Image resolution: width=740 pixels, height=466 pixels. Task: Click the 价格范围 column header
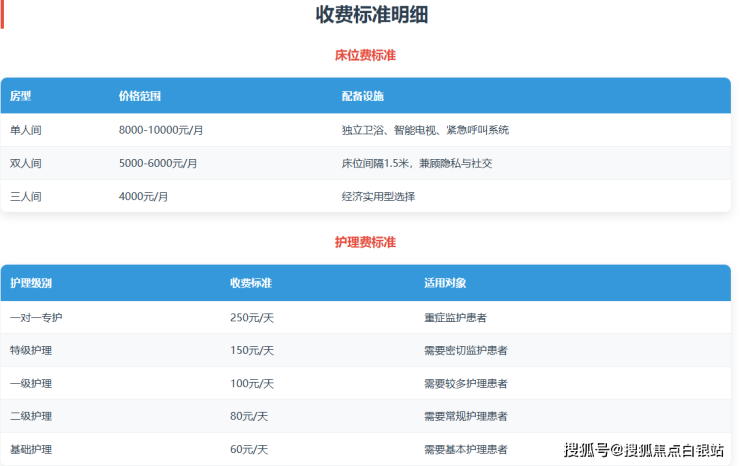[140, 96]
